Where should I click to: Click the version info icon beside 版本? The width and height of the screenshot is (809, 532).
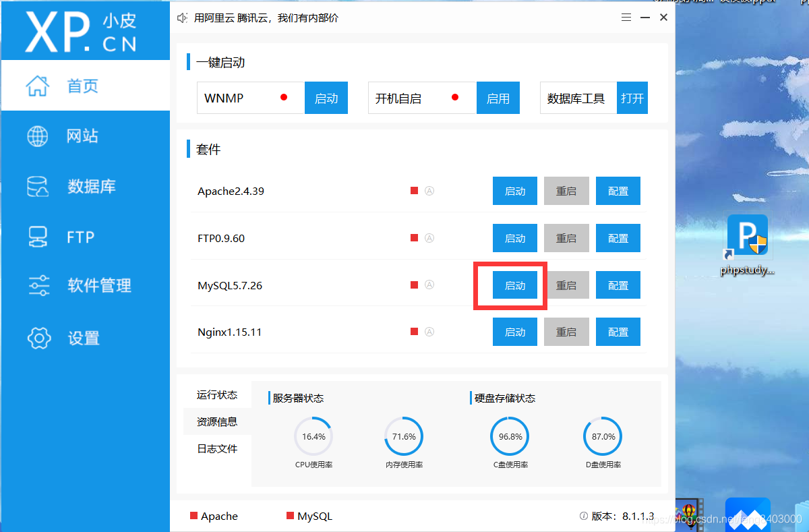click(584, 516)
